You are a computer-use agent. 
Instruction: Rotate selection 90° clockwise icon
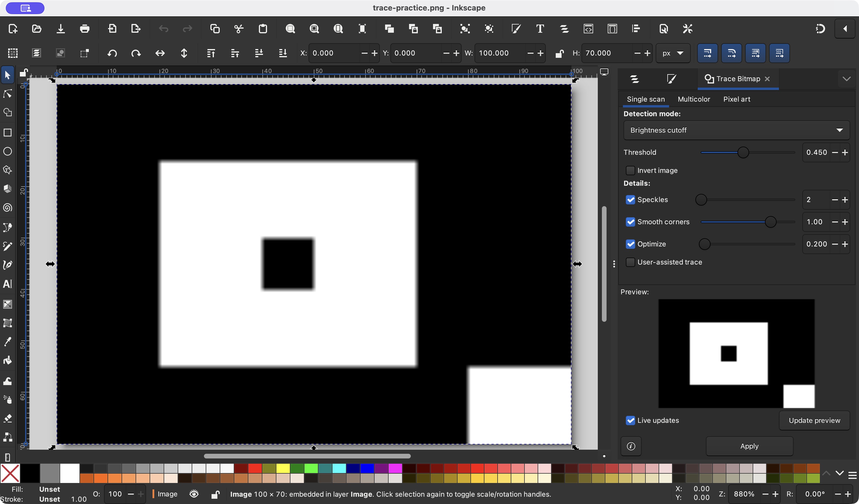click(x=136, y=53)
